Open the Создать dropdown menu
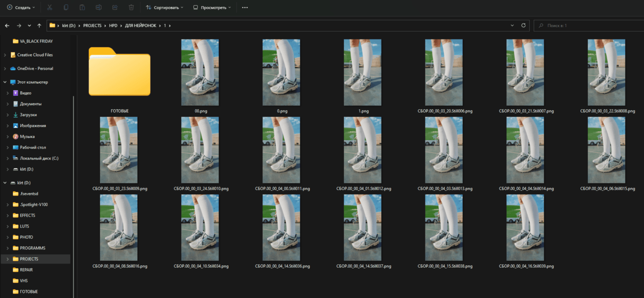This screenshot has width=644, height=298. (x=21, y=8)
